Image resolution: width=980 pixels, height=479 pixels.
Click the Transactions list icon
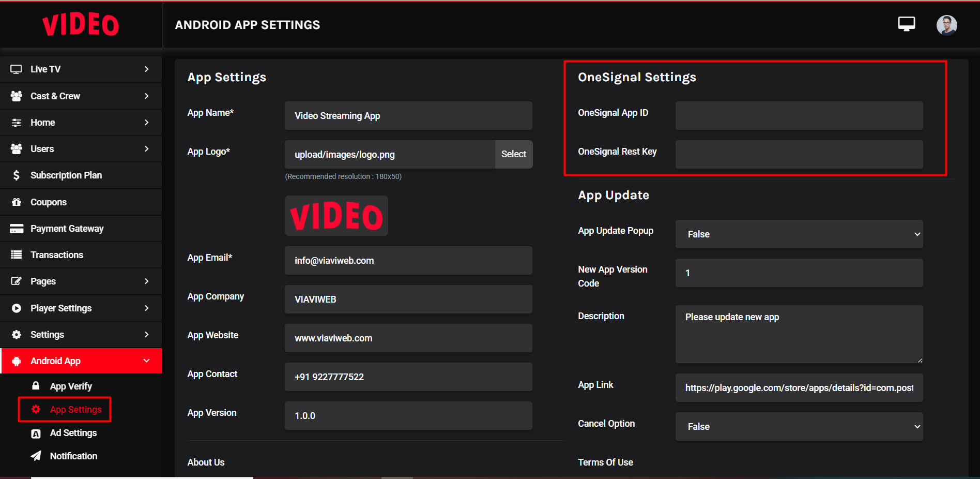17,255
